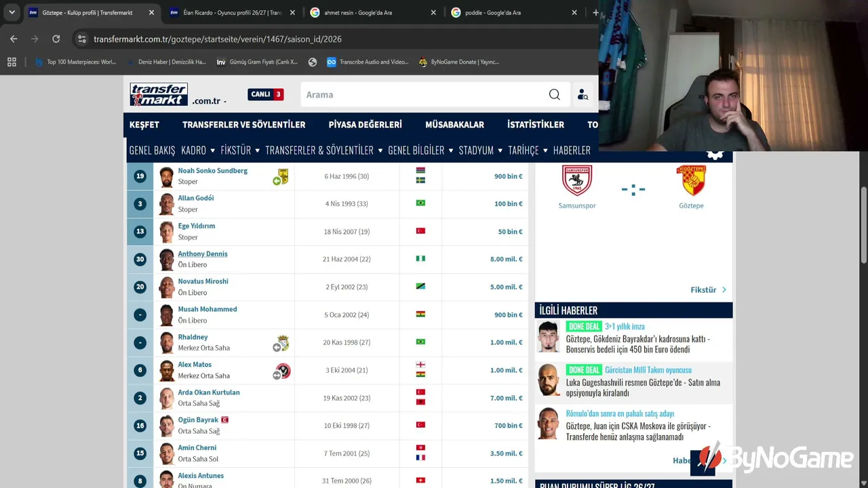
Task: Expand the GENEL BİLGİLER submenu
Action: point(451,150)
